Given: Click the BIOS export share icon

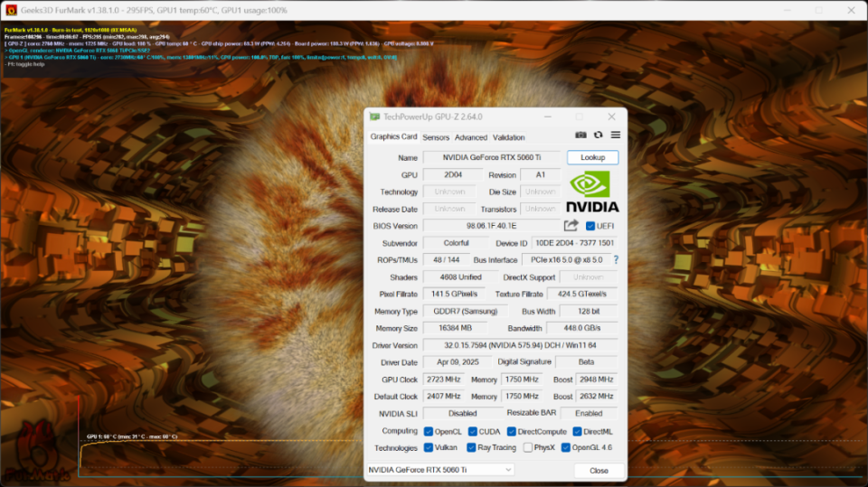Looking at the screenshot, I should pos(571,225).
